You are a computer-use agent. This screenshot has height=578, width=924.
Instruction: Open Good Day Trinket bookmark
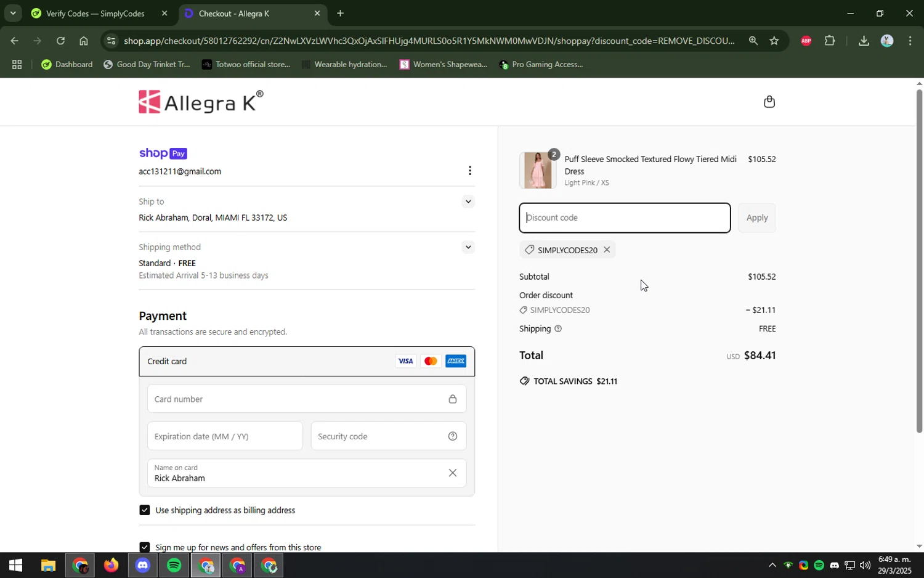147,65
